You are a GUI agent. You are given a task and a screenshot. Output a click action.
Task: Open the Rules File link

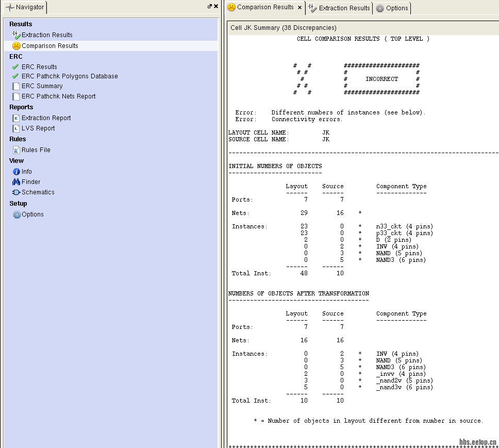pyautogui.click(x=36, y=150)
